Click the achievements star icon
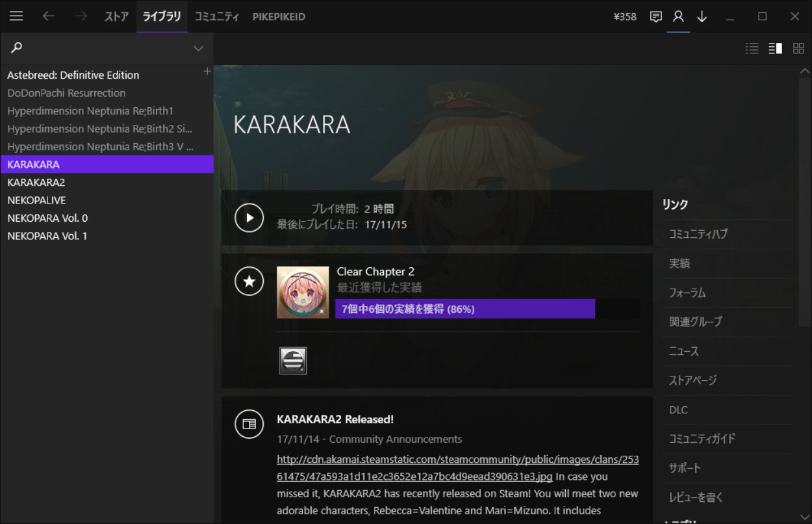Viewport: 812px width, 524px height. [249, 282]
